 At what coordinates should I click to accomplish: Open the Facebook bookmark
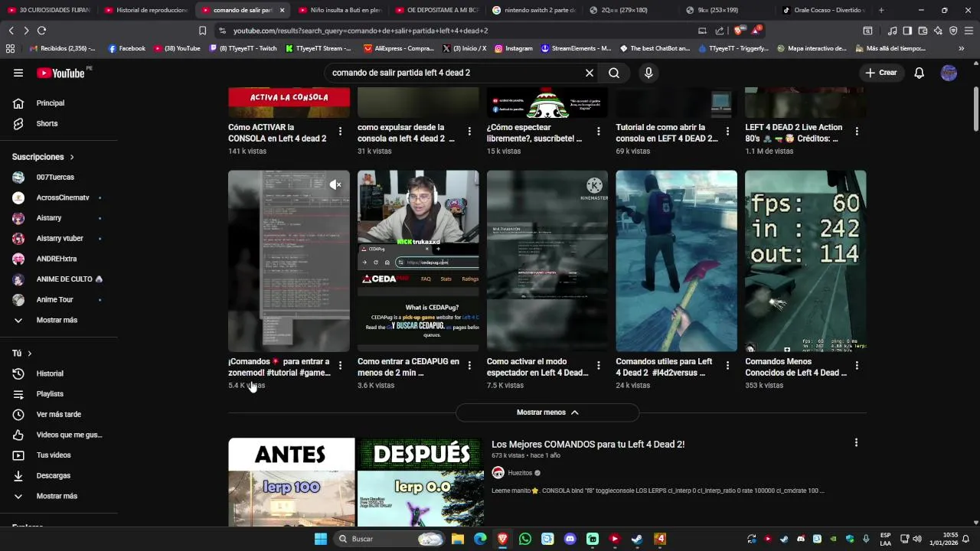[127, 48]
